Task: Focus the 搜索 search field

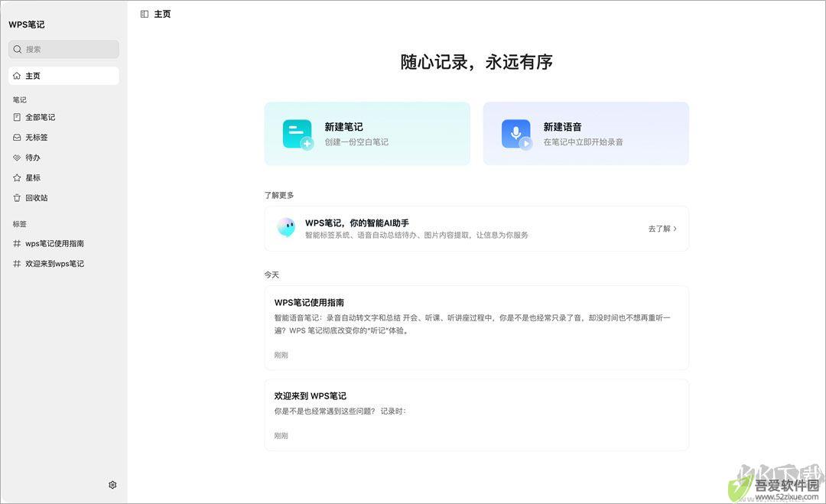Action: pos(63,49)
